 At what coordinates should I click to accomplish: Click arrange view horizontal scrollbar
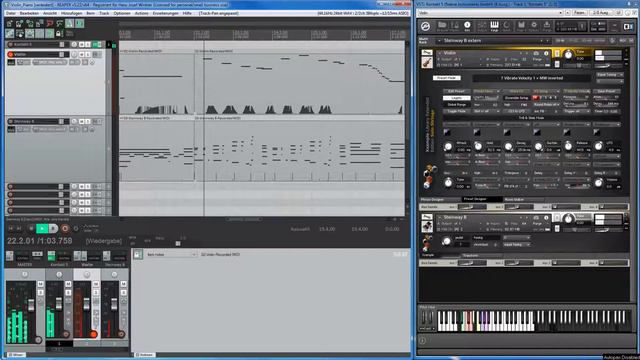point(244,219)
